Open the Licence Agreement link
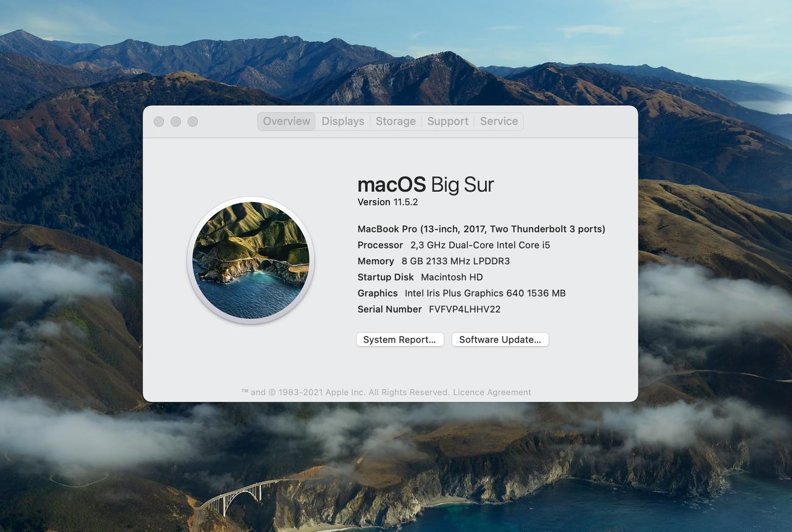The image size is (792, 532). tap(492, 393)
